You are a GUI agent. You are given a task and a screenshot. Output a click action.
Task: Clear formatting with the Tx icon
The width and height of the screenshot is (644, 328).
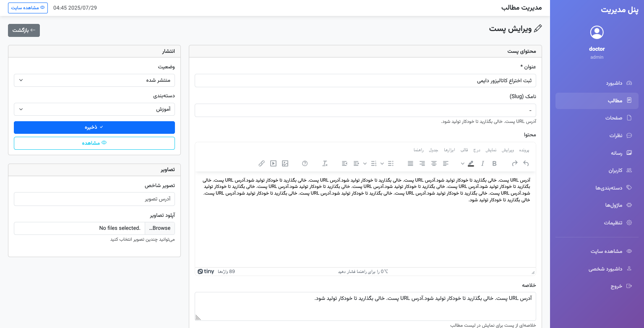click(x=325, y=163)
